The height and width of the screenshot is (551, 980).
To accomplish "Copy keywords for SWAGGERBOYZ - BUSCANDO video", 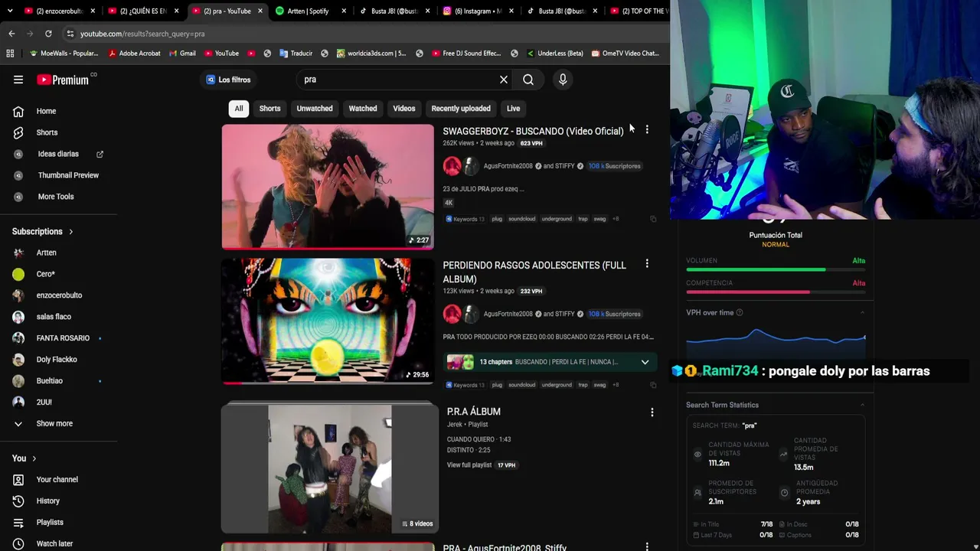I will [653, 219].
